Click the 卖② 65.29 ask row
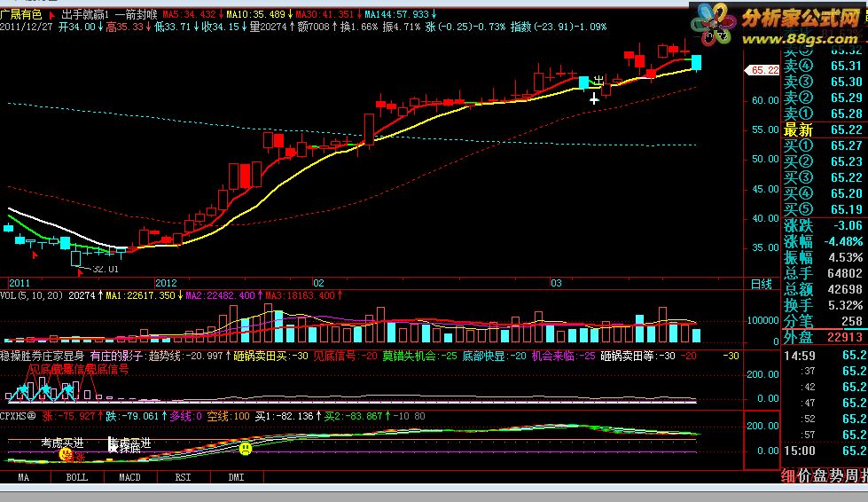Screen dimensions: 868x502 tap(823, 98)
